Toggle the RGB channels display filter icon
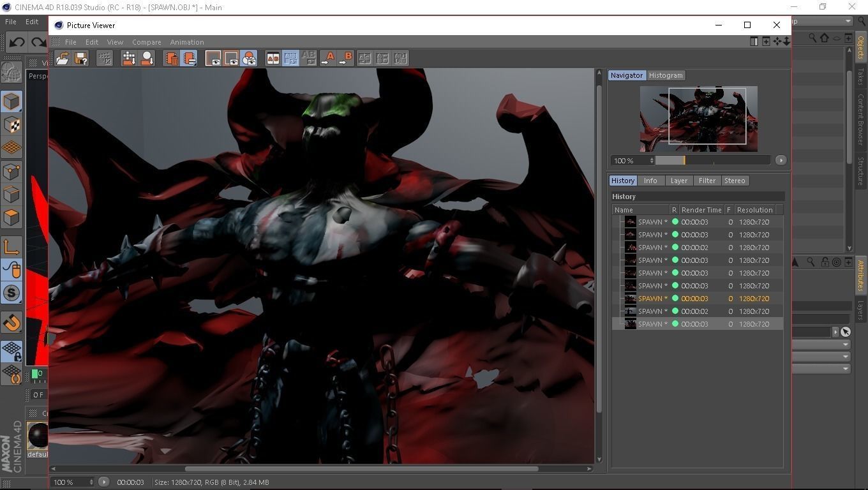The image size is (868, 490). [x=249, y=58]
